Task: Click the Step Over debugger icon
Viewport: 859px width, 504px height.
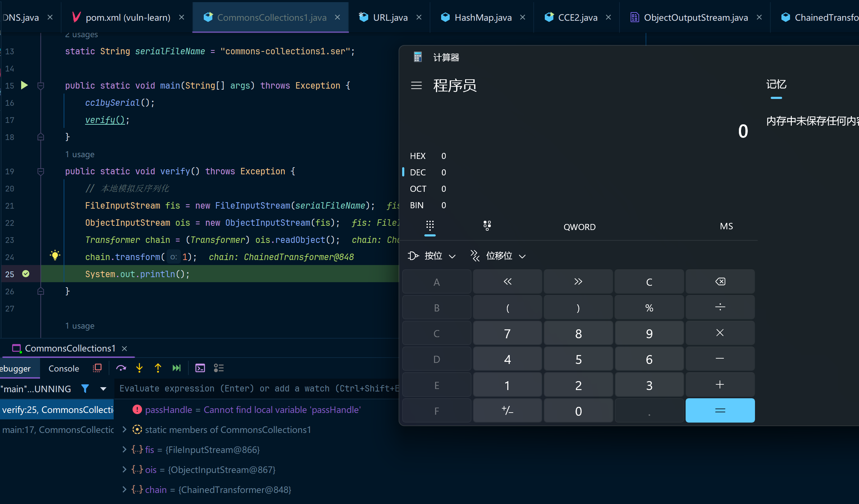Action: [121, 368]
